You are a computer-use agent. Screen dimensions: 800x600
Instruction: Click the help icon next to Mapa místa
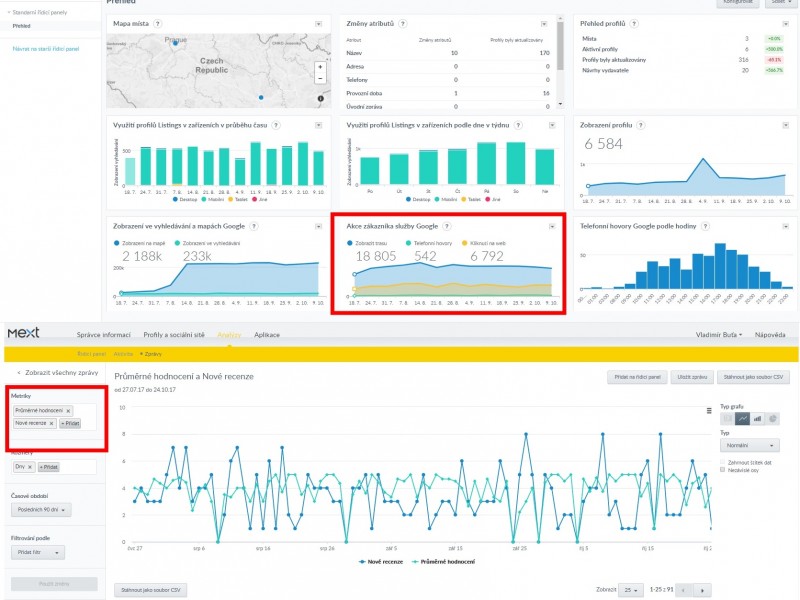[x=159, y=22]
